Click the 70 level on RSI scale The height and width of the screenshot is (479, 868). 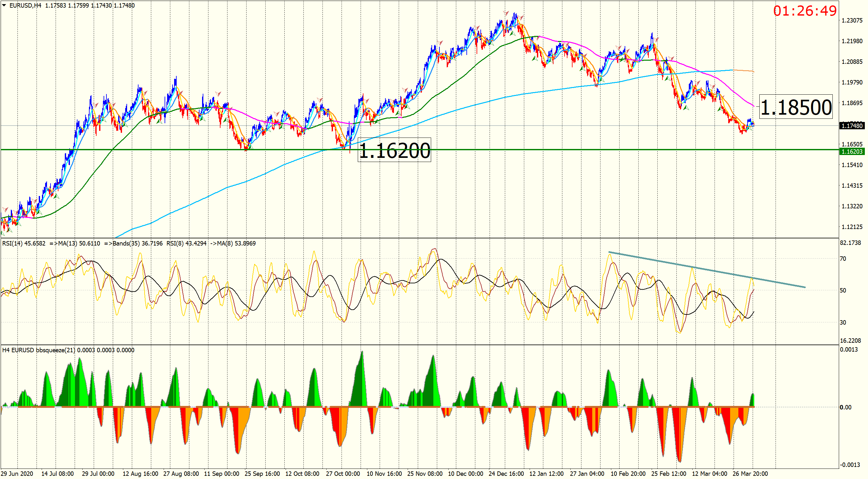[843, 259]
